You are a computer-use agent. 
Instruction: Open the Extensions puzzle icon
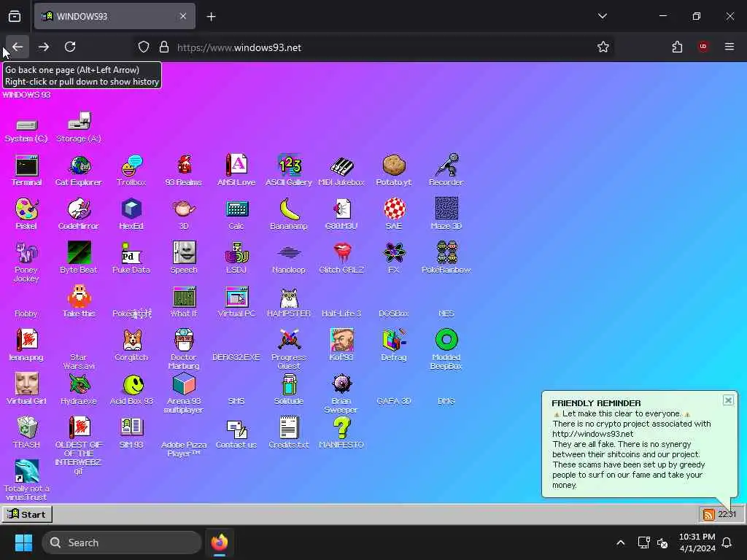click(x=677, y=47)
